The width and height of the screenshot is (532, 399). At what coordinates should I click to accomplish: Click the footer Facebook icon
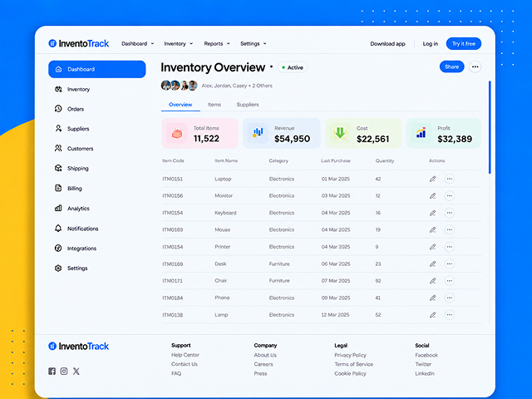52,372
